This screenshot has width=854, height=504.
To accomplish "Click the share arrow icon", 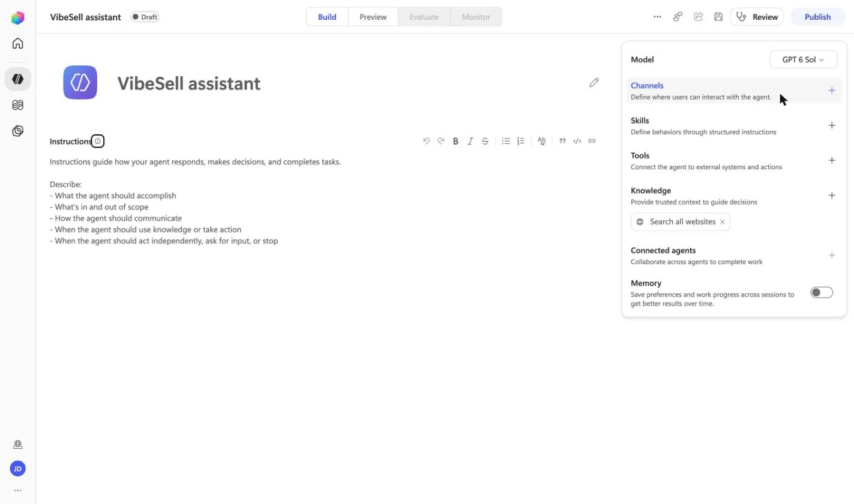I will [x=698, y=17].
